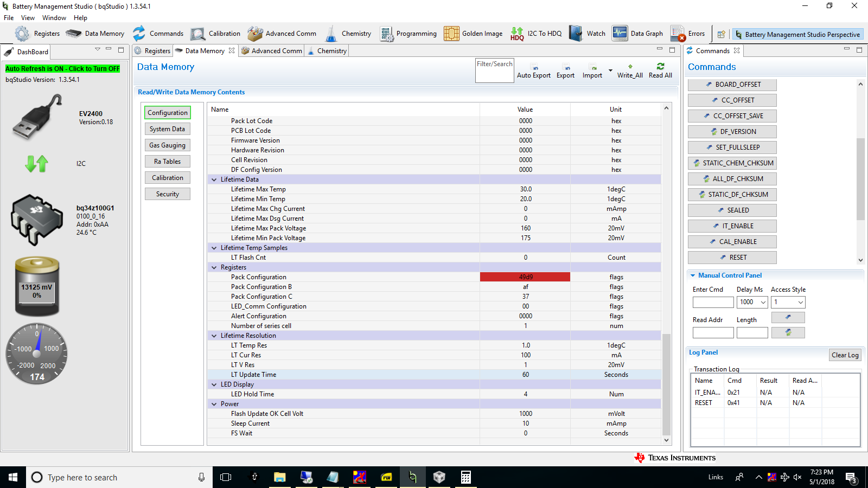Click the Commands list scrollbar

[x=860, y=179]
